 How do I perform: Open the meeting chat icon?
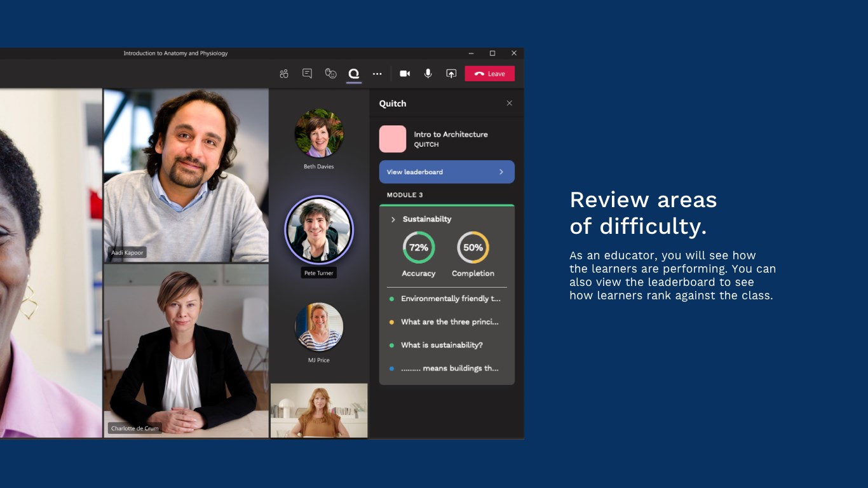click(x=307, y=74)
